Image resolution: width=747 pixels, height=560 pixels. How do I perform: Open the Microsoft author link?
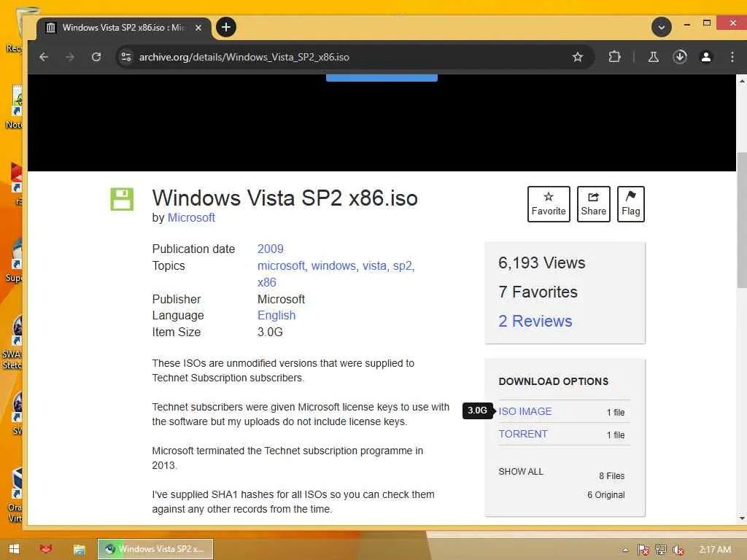tap(191, 217)
